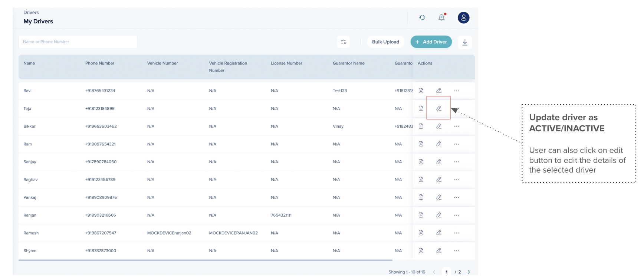Click the Vehicle Number column header

[x=162, y=63]
